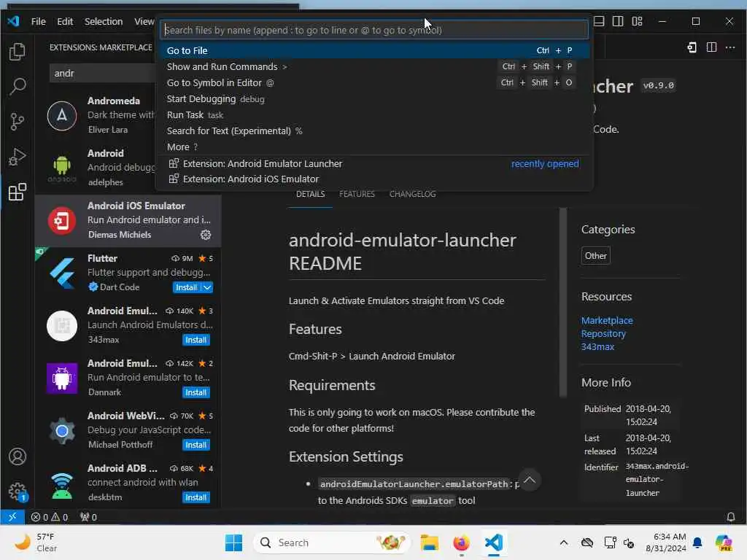Open Source Control view
Image resolution: width=747 pixels, height=560 pixels.
(18, 122)
